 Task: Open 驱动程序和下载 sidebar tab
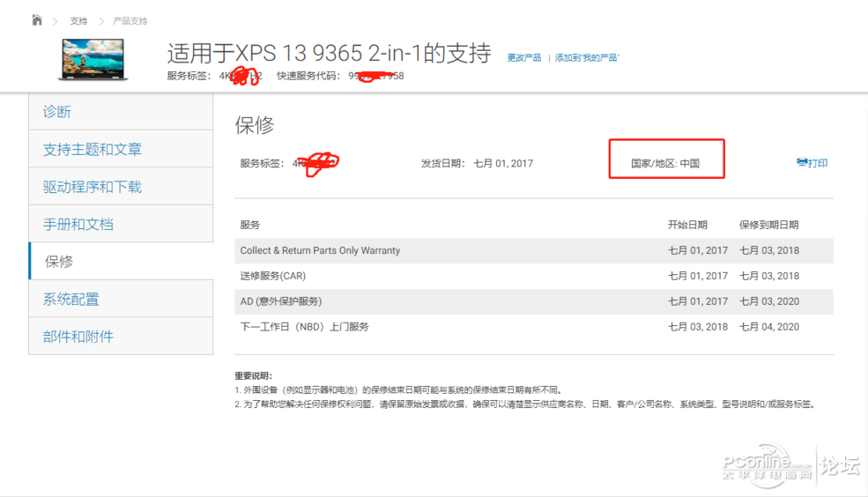[x=121, y=187]
